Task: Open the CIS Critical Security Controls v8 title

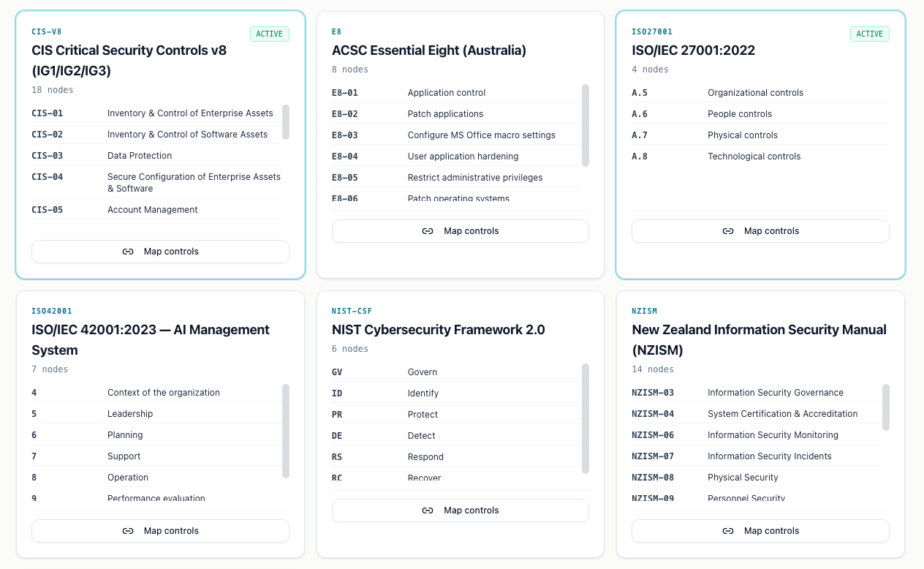Action: click(129, 61)
